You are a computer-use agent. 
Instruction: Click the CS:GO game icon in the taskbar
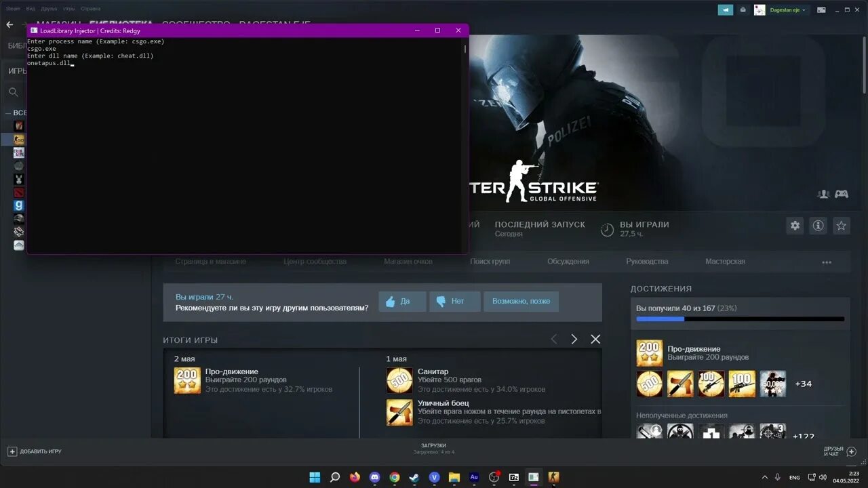(x=553, y=477)
